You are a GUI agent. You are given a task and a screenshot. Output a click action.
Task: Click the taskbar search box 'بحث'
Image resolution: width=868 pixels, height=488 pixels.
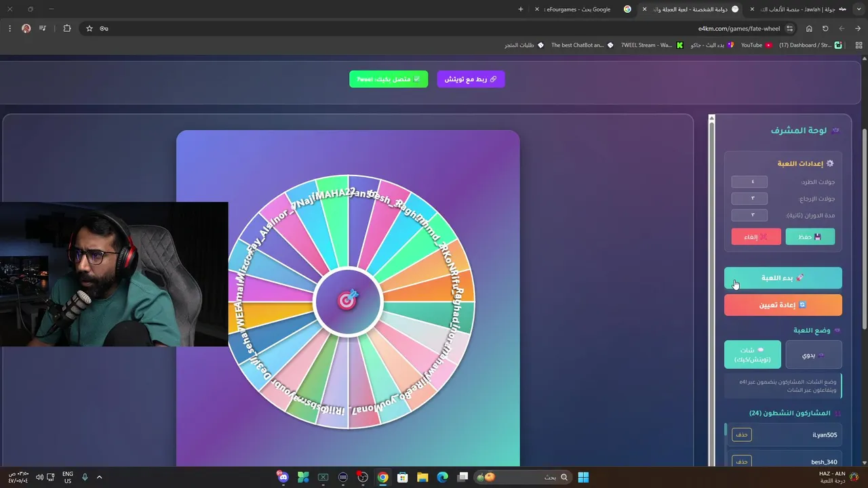pyautogui.click(x=522, y=477)
